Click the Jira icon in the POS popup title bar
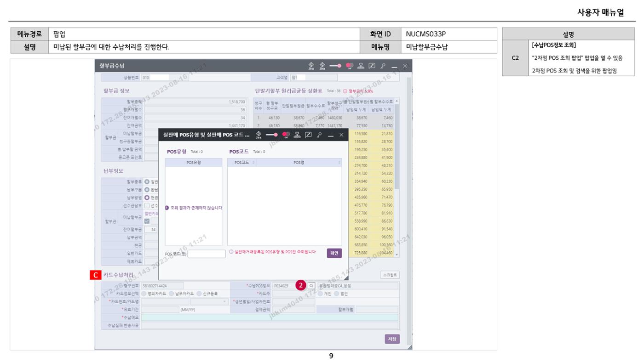Screen dimensions: 644x362 [259, 135]
